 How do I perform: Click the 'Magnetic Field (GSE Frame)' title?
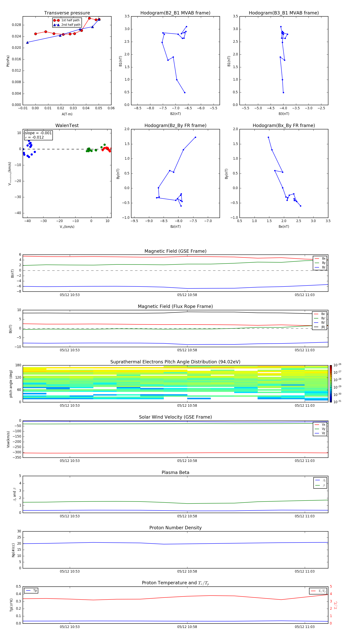click(175, 251)
